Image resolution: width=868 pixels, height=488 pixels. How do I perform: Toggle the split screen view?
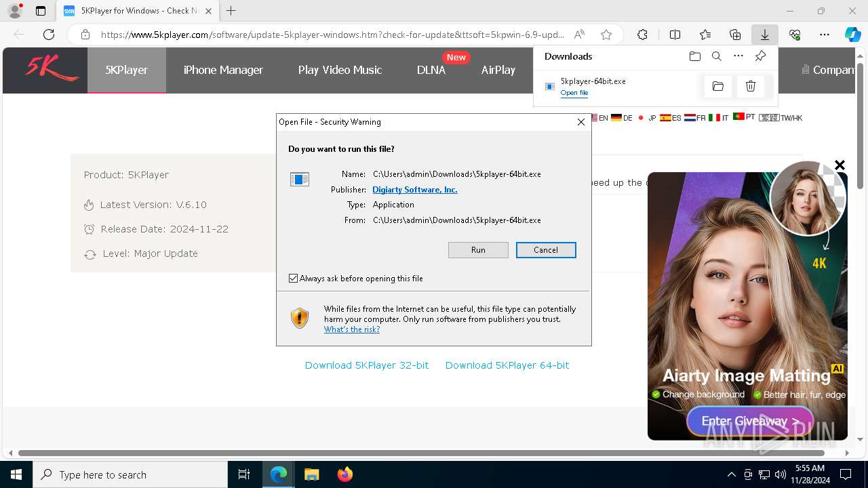pos(675,35)
